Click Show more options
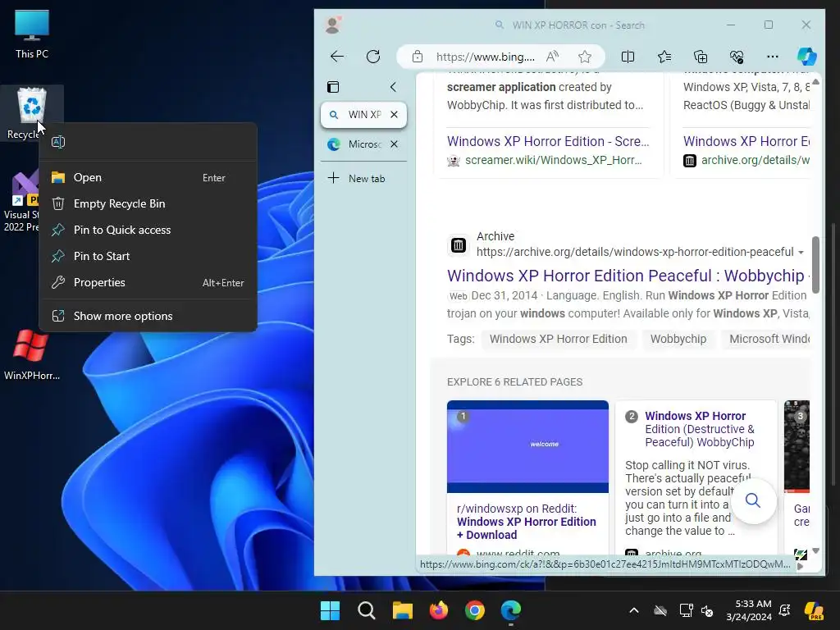The width and height of the screenshot is (840, 630). click(148, 316)
